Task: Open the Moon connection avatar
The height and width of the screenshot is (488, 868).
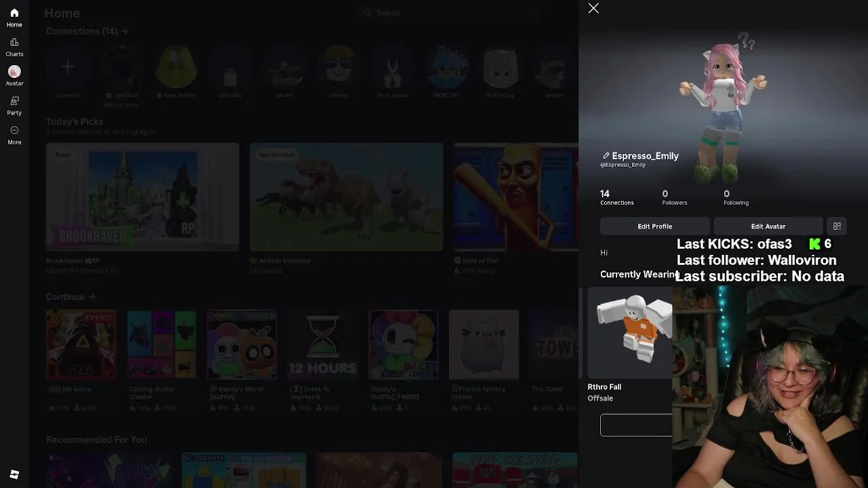Action: pos(284,66)
